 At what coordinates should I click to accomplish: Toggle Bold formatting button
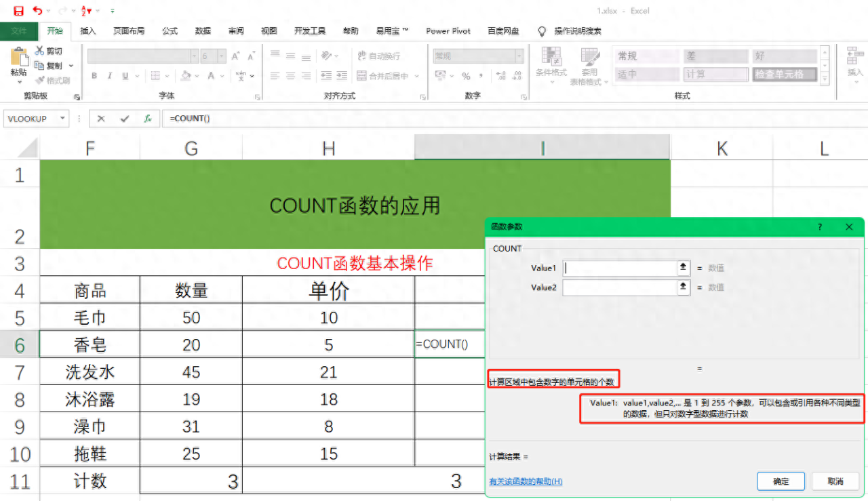tap(94, 76)
